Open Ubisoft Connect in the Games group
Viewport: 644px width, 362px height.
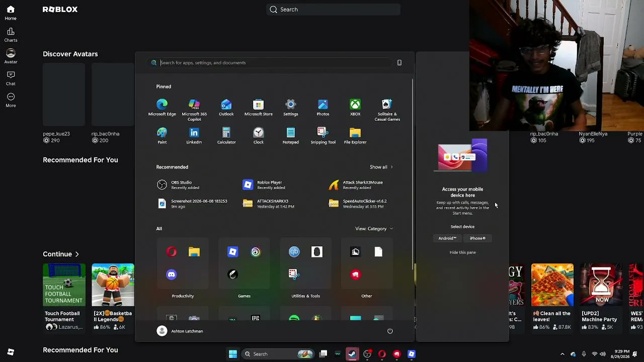point(256,252)
